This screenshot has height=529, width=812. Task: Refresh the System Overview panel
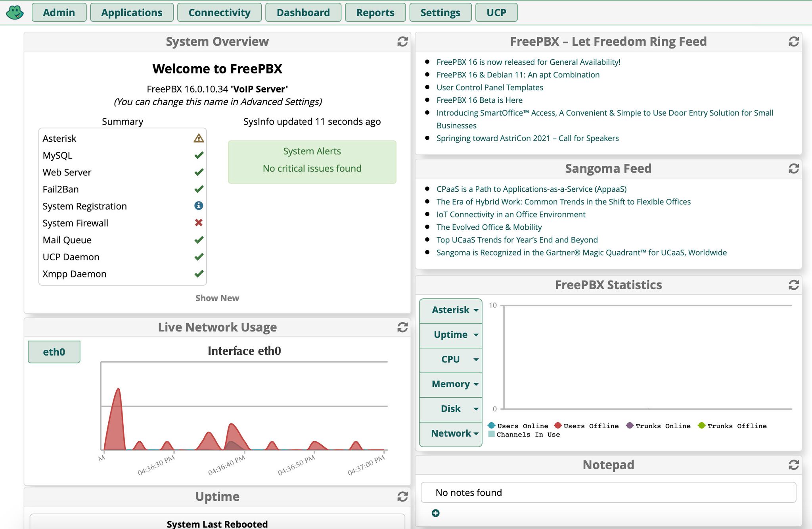tap(402, 42)
